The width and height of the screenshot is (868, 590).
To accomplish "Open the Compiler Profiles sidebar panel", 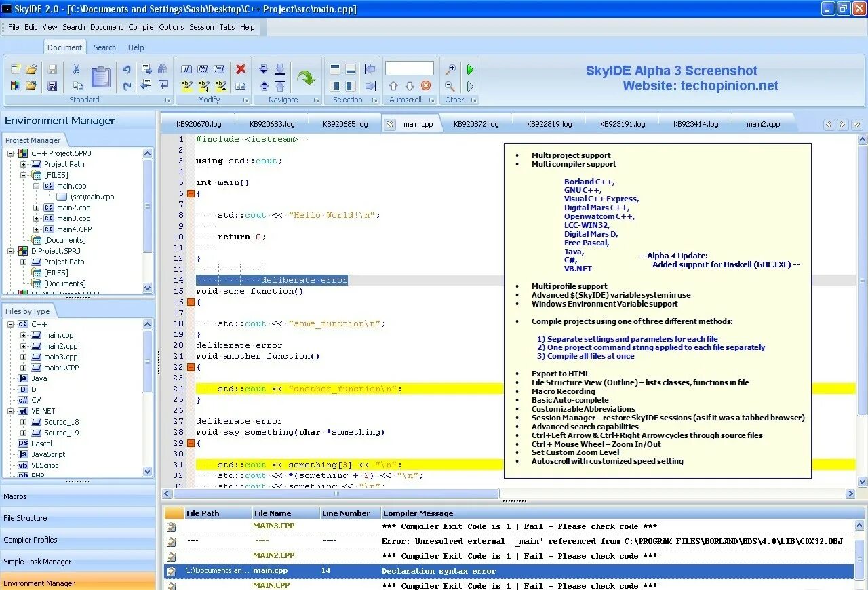I will [78, 540].
